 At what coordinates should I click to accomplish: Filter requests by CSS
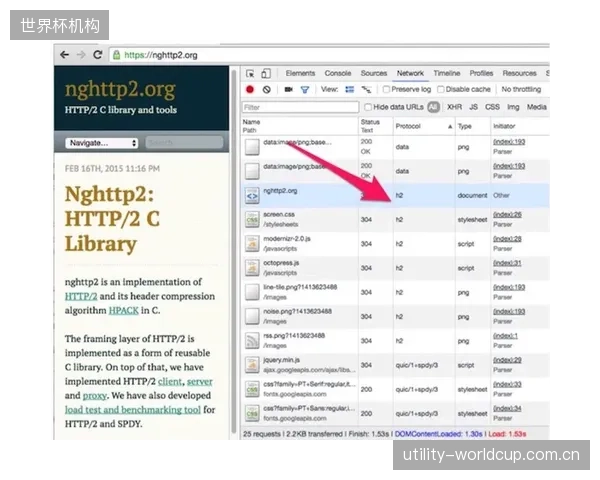(492, 107)
